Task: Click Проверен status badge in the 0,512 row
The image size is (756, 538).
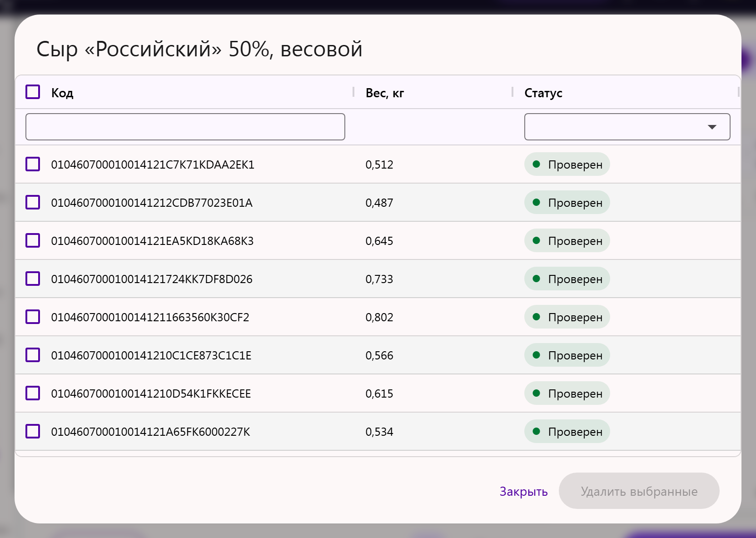Action: tap(567, 164)
